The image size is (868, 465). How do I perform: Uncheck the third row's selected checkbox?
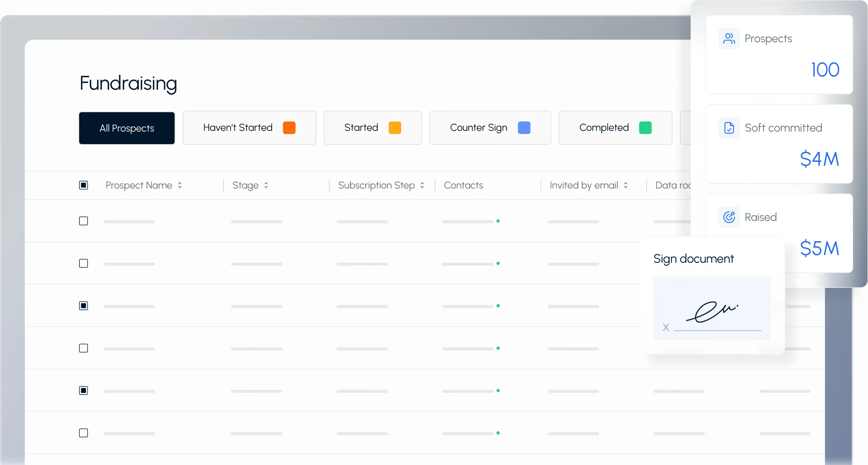click(x=83, y=306)
